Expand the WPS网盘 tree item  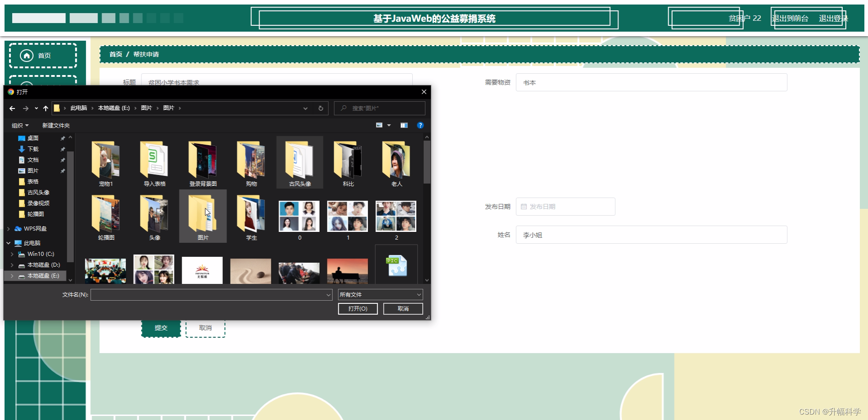coord(9,229)
